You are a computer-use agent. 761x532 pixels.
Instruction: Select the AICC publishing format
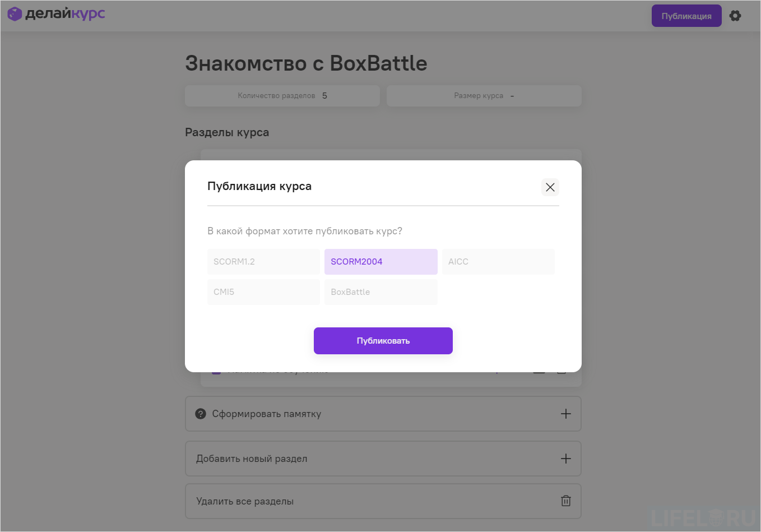coord(498,261)
